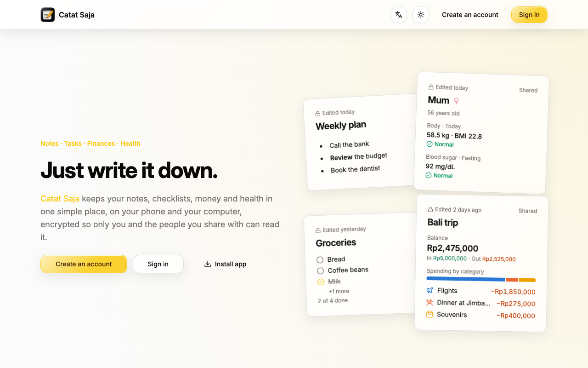Check the Bread checkbox in Groceries

320,259
